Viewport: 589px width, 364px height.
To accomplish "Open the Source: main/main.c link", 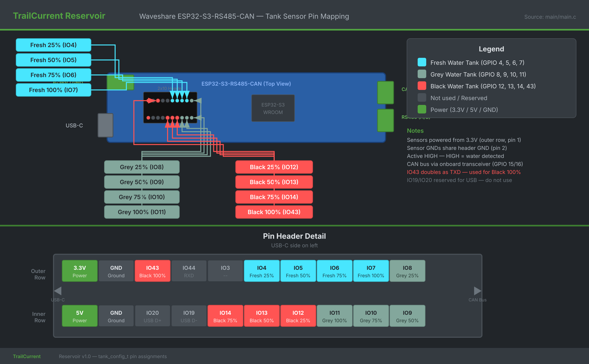I will [550, 17].
